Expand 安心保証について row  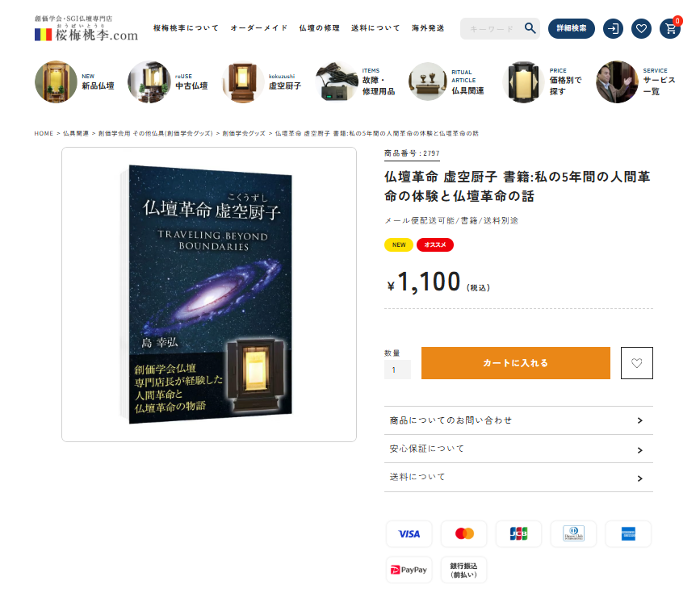[518, 449]
